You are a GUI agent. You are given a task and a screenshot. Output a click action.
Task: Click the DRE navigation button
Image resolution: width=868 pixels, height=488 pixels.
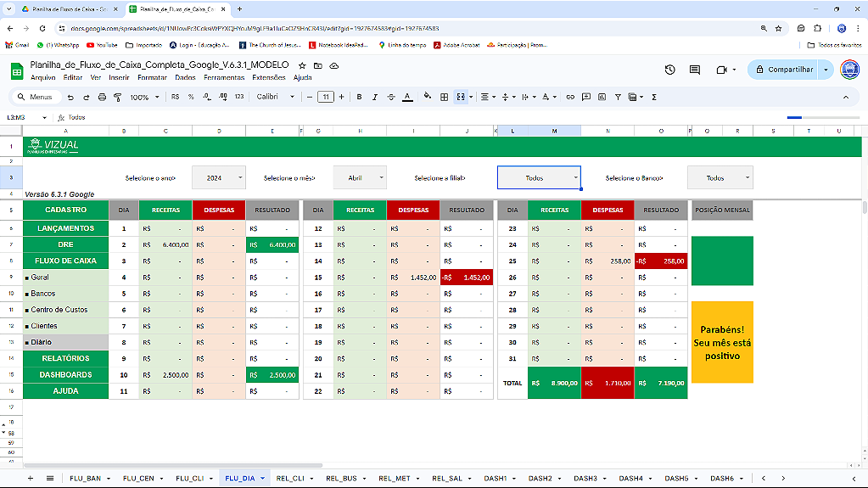point(65,244)
